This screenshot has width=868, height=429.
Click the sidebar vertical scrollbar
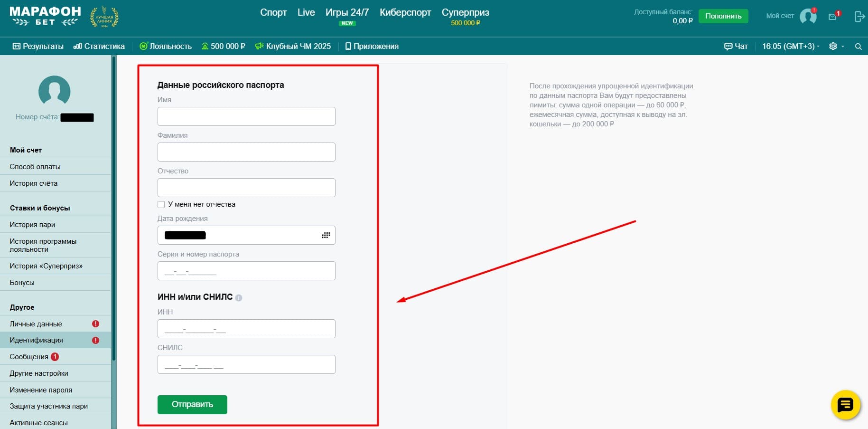point(113,208)
